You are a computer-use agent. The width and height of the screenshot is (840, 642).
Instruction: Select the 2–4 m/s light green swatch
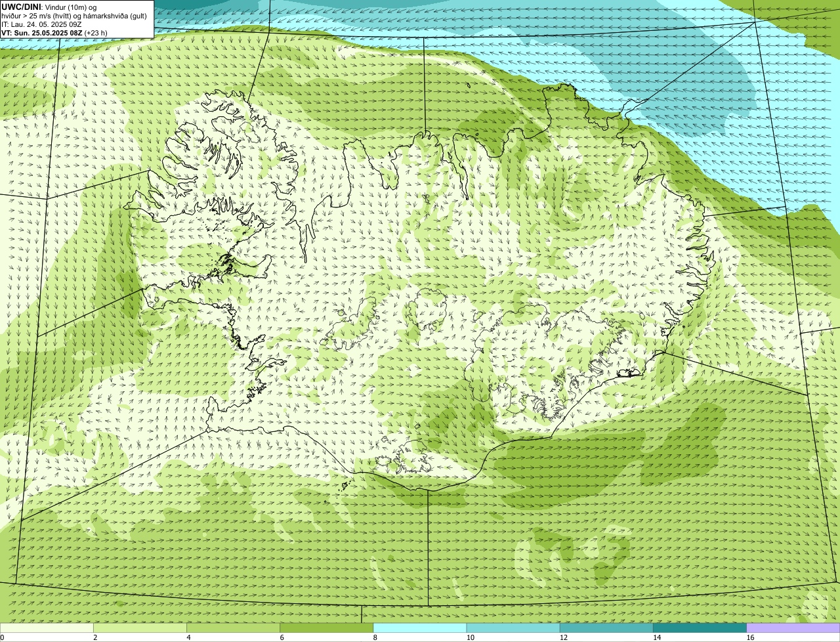point(140,628)
